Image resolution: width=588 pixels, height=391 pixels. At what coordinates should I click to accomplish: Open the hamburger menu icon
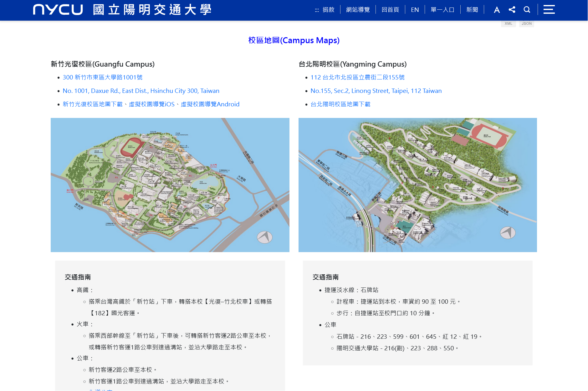[x=549, y=10]
